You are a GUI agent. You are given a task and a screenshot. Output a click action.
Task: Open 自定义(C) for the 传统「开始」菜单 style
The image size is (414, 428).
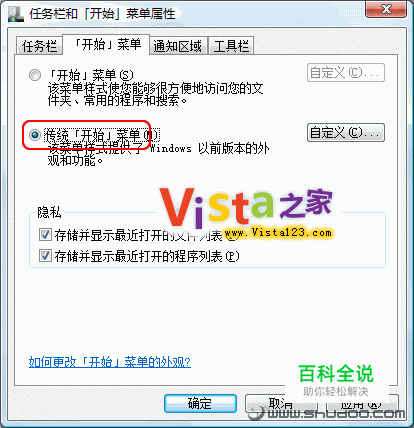pyautogui.click(x=346, y=133)
